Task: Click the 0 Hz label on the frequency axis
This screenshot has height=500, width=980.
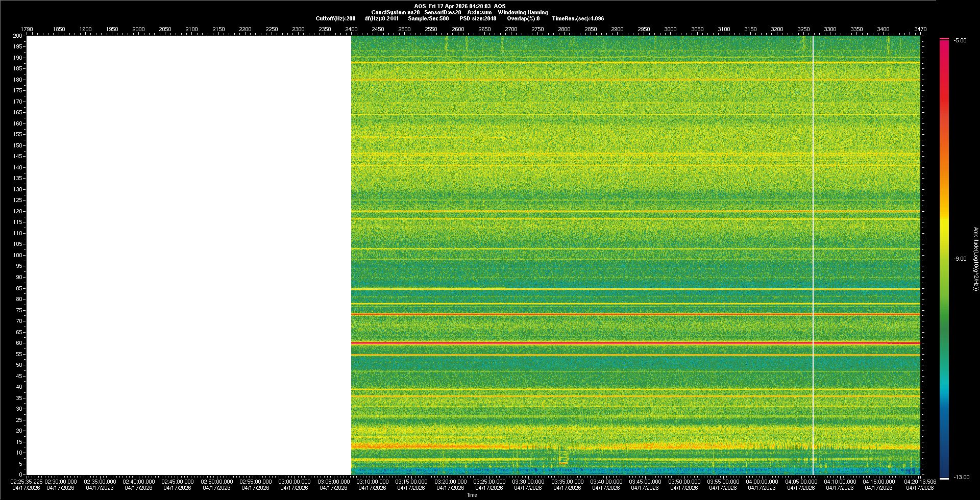Action: 21,475
